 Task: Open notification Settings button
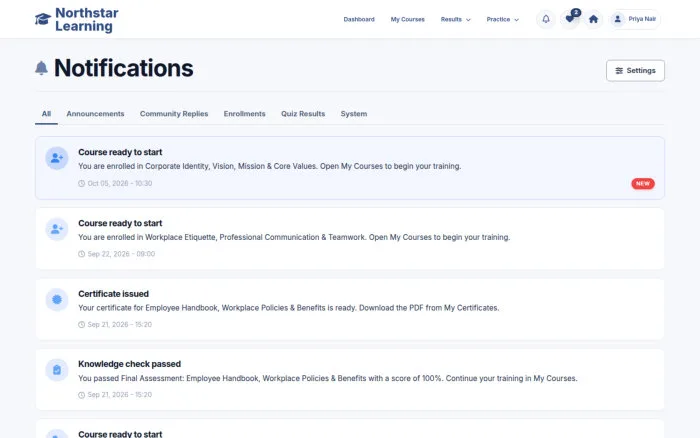[x=635, y=71]
